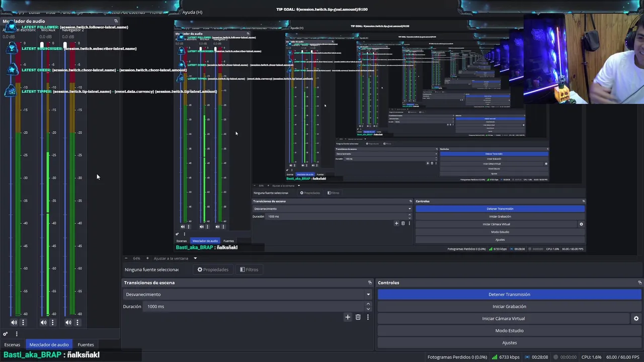
Task: Click Fotogramas Perdidos status text
Action: click(457, 357)
